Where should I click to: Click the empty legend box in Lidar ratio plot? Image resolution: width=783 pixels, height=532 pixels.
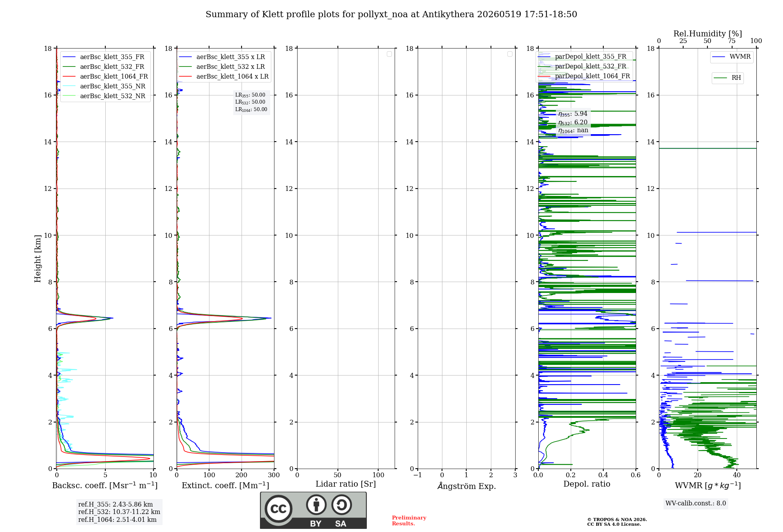coord(389,54)
